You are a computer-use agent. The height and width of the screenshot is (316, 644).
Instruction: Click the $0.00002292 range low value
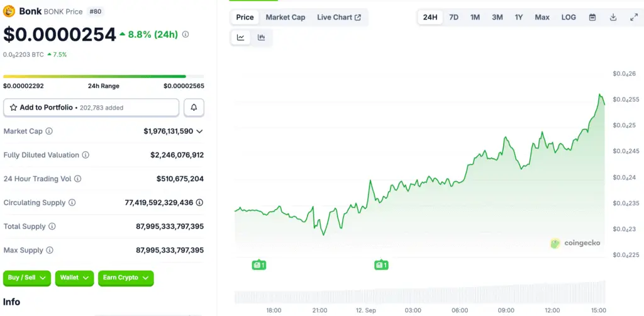coord(23,86)
